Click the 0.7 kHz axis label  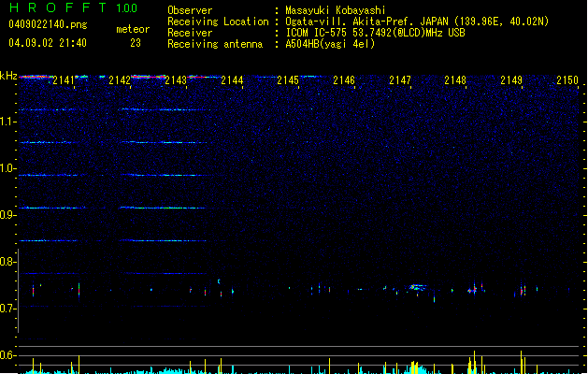[x=8, y=309]
